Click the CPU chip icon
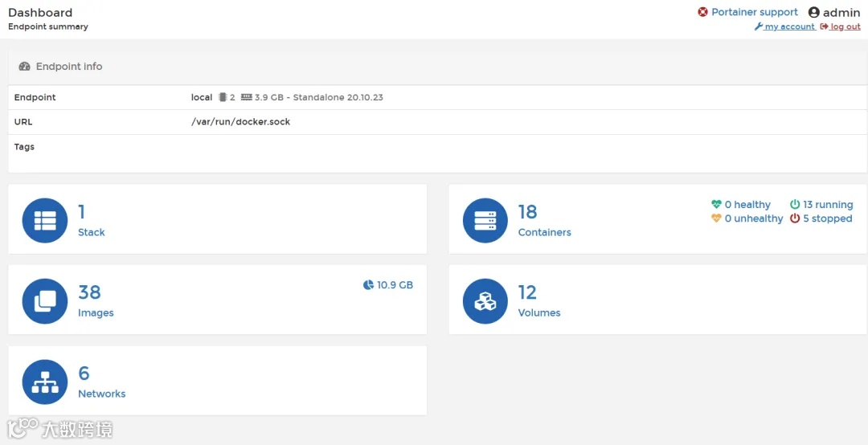The width and height of the screenshot is (868, 445). [x=223, y=97]
